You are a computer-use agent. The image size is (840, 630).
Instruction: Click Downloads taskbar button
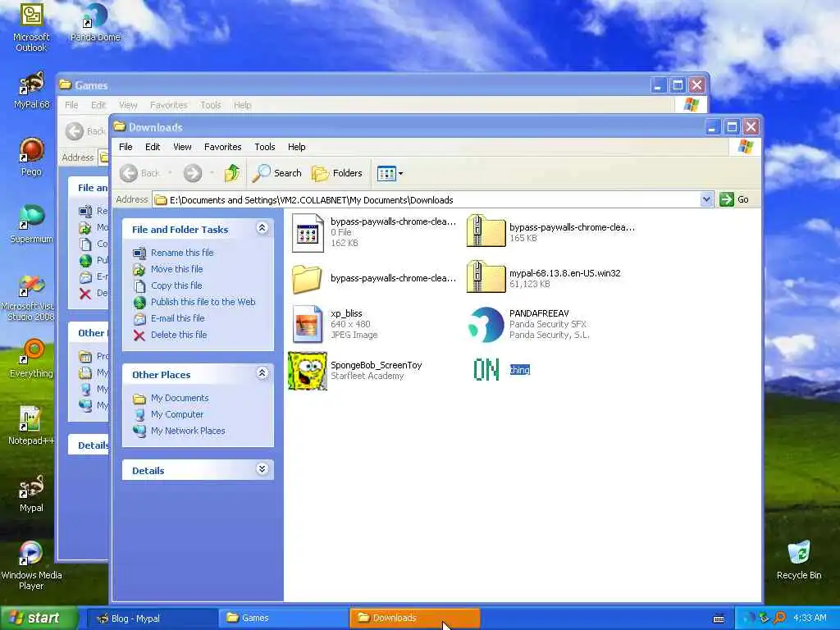(x=414, y=619)
